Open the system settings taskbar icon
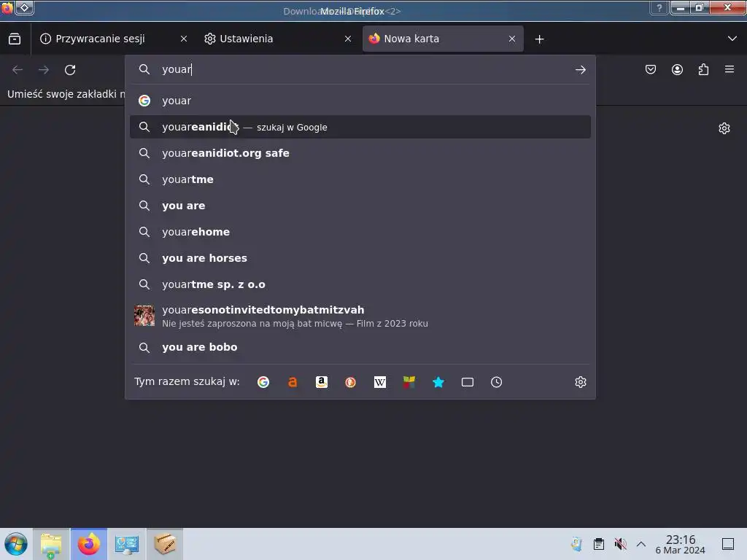The height and width of the screenshot is (560, 747). (127, 544)
